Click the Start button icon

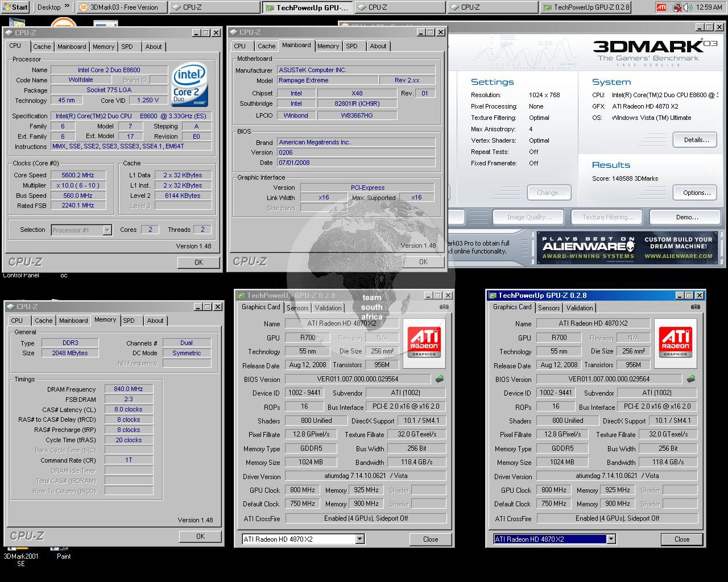click(15, 7)
